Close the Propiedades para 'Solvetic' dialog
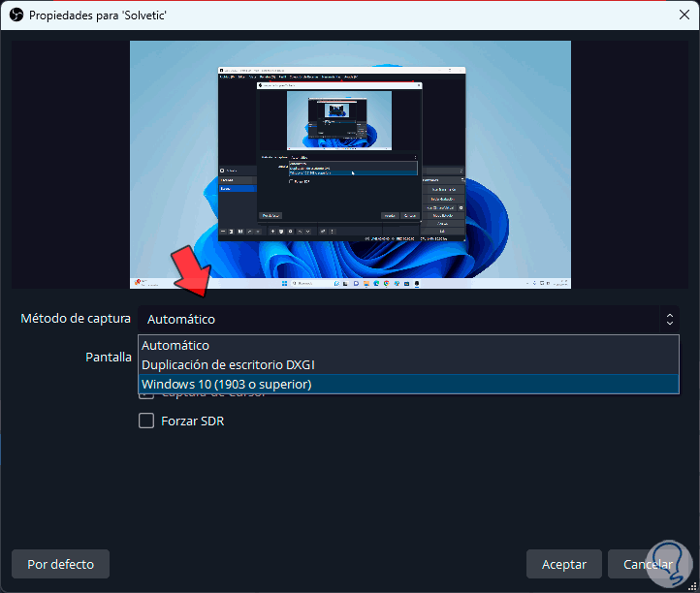Screen dimensions: 700x593 [684, 15]
